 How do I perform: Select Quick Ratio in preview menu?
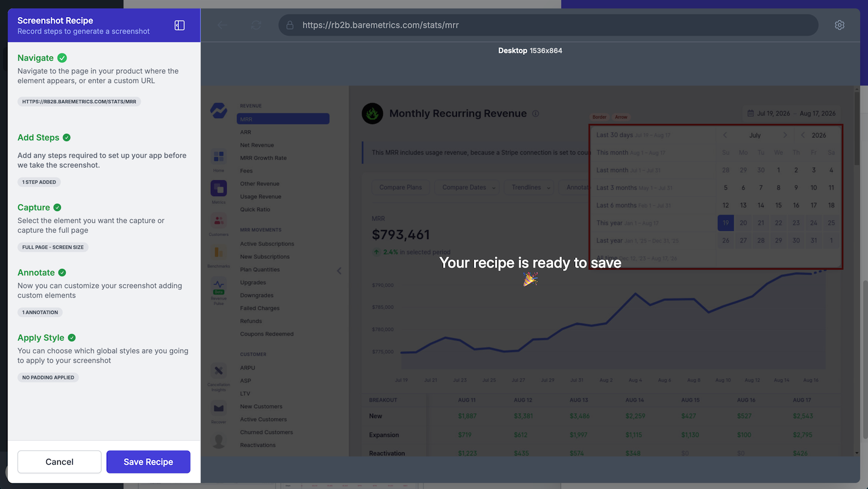pos(255,210)
